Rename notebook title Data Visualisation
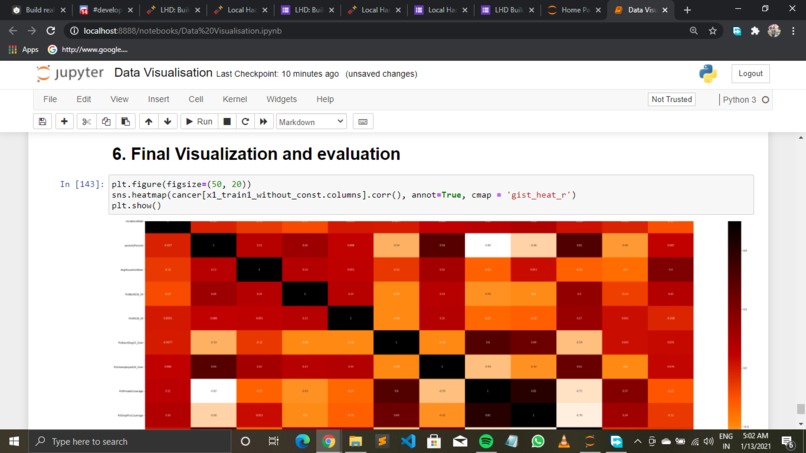Viewport: 806px width, 453px height. pyautogui.click(x=163, y=73)
